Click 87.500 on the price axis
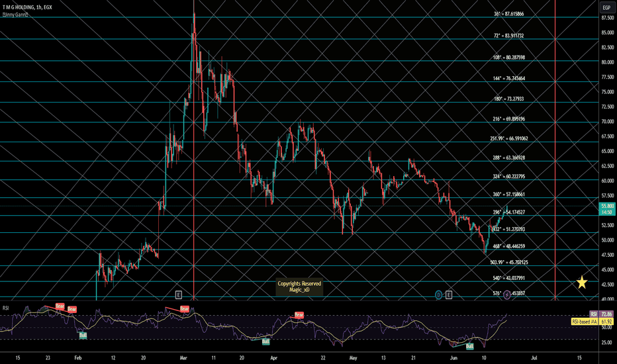 pos(607,18)
